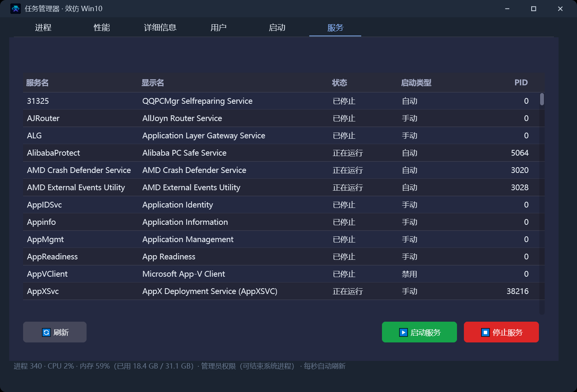Select the AppVClient service name
This screenshot has height=392, width=577.
tap(47, 274)
